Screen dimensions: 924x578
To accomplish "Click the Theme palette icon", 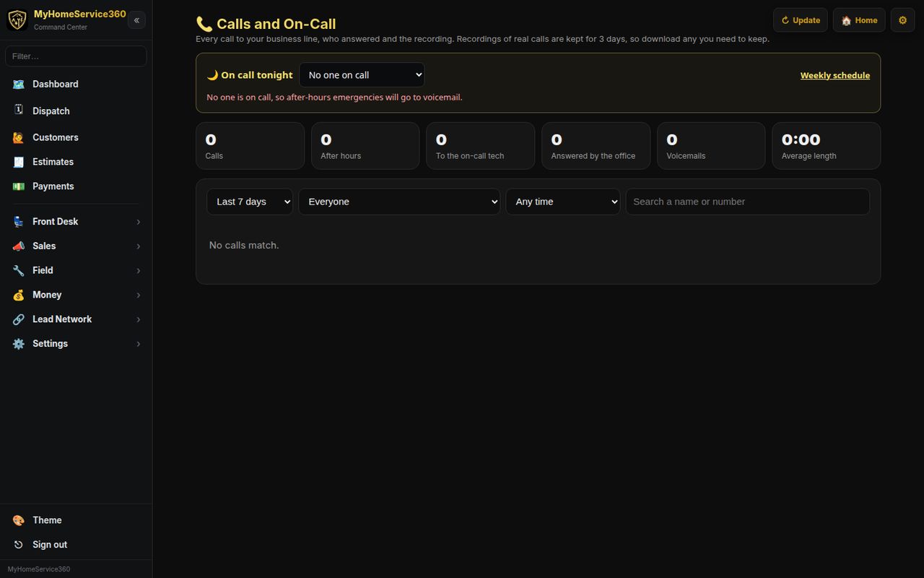I will [19, 520].
